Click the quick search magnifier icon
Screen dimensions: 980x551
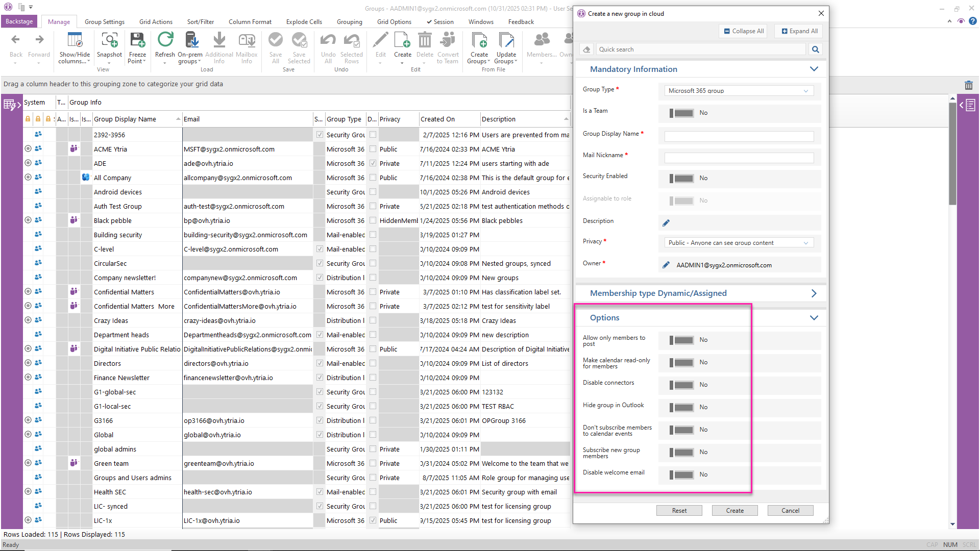coord(815,49)
